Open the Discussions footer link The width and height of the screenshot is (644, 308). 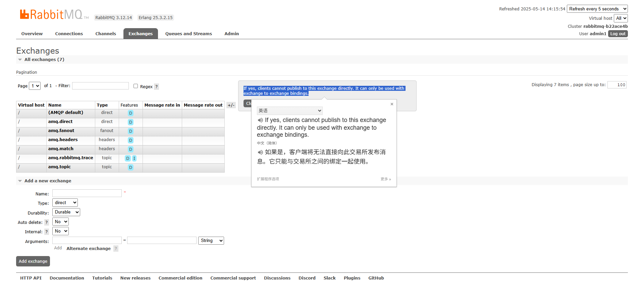(x=277, y=278)
